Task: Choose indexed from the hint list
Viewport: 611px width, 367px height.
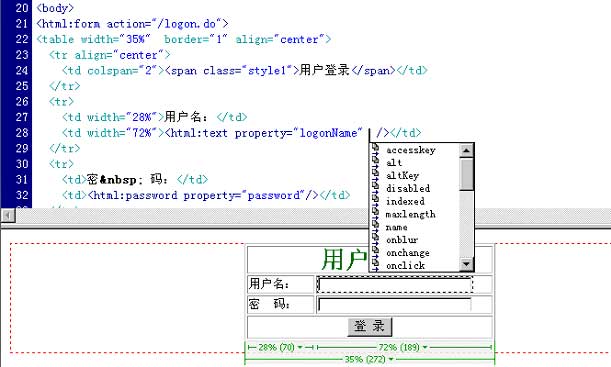Action: point(405,201)
